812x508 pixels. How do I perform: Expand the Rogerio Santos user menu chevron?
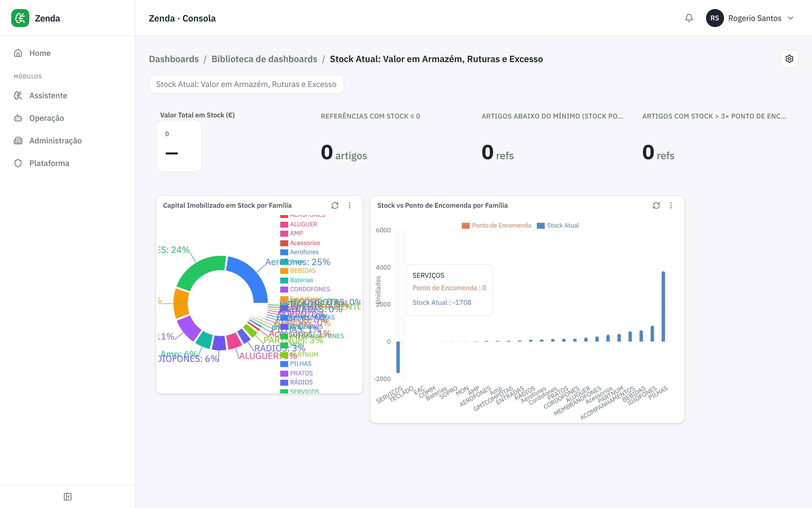pos(791,18)
